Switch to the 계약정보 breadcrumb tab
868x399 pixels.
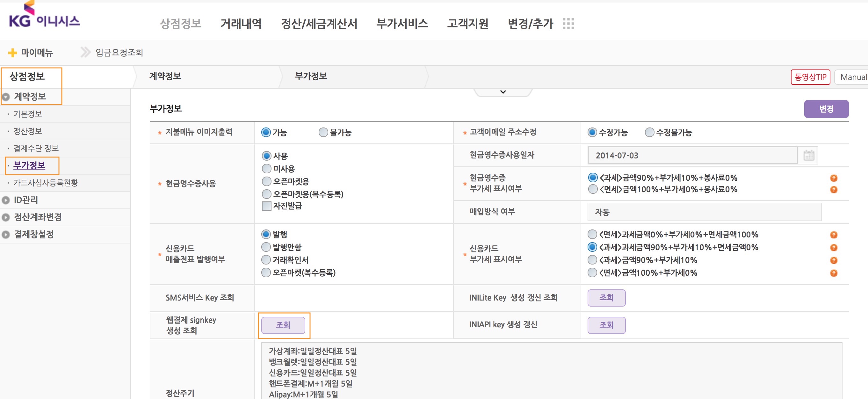click(x=165, y=76)
